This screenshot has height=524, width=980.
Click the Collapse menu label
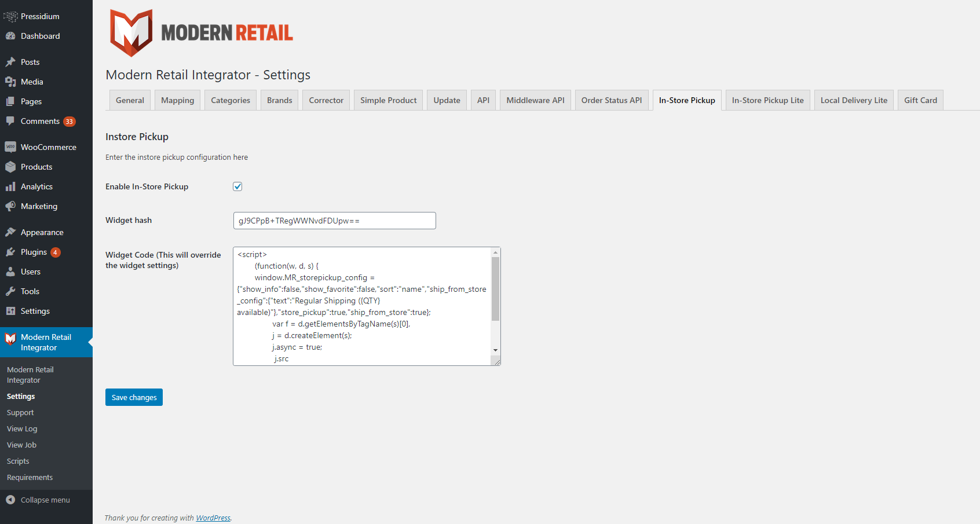[45, 500]
